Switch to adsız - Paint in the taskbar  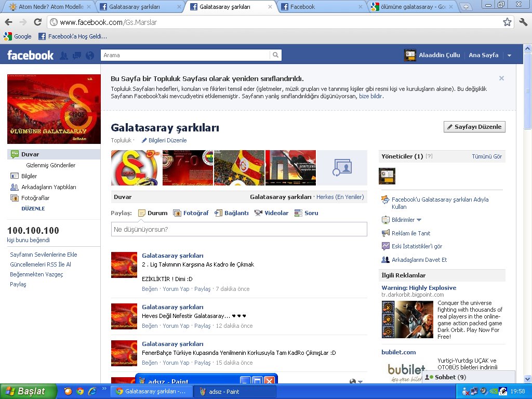coord(234,392)
